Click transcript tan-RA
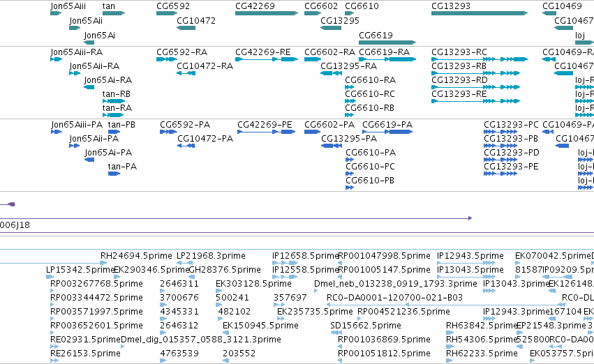 (117, 108)
